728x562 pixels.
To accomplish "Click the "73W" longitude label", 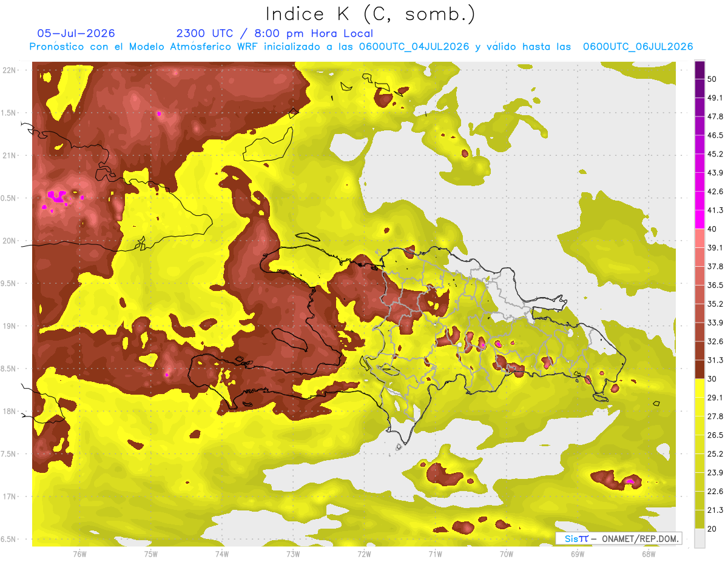I will click(293, 554).
